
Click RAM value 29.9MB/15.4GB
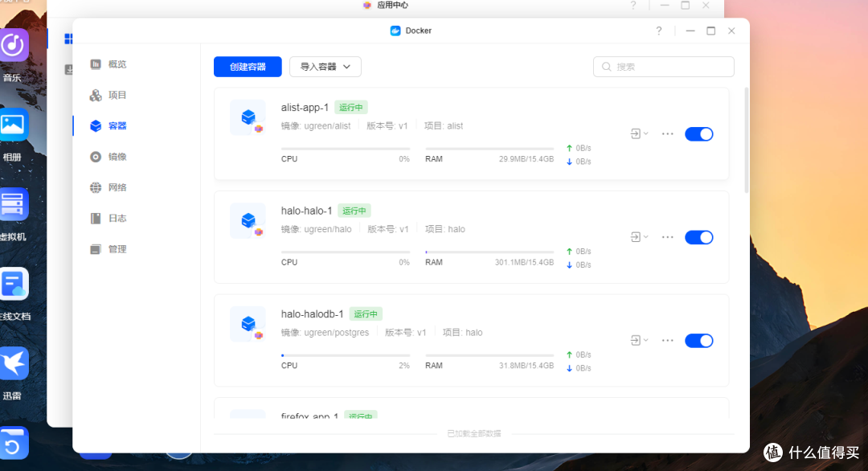pos(526,159)
